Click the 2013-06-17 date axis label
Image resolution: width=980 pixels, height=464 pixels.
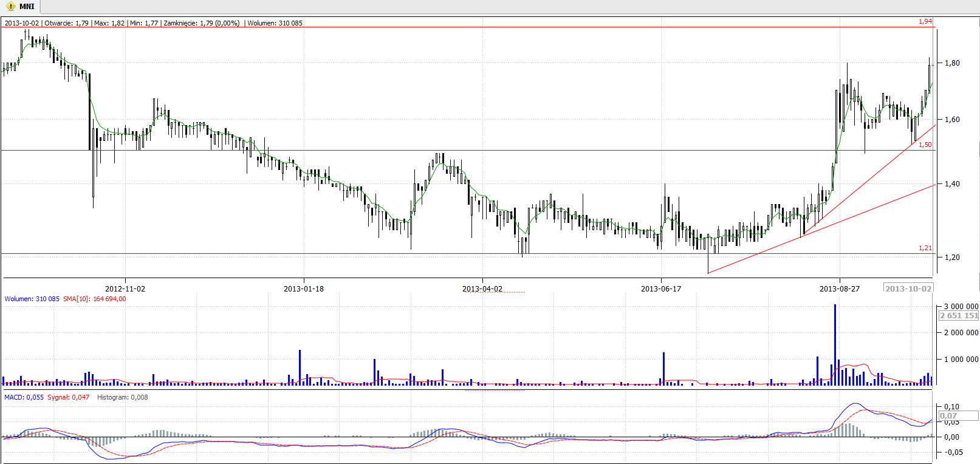661,288
